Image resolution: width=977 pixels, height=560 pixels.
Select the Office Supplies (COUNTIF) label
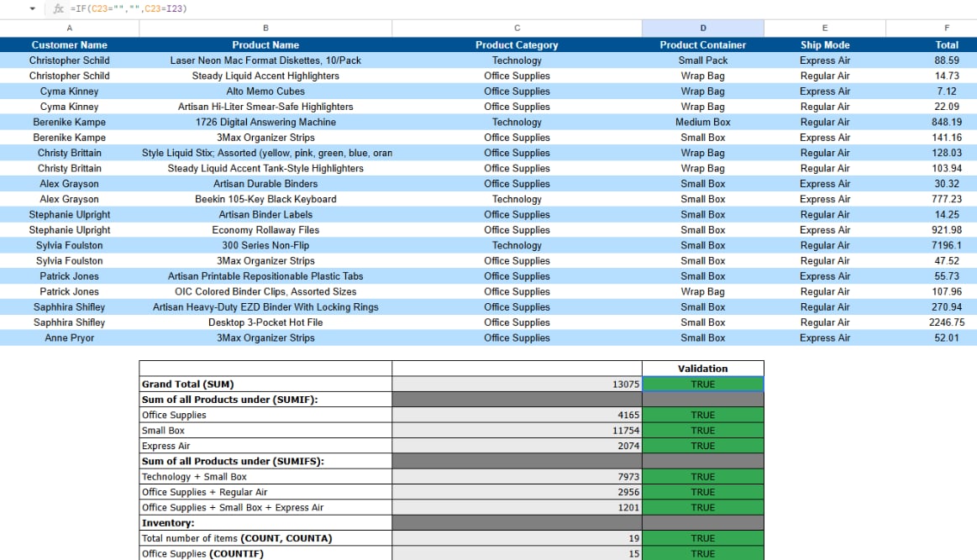click(265, 553)
